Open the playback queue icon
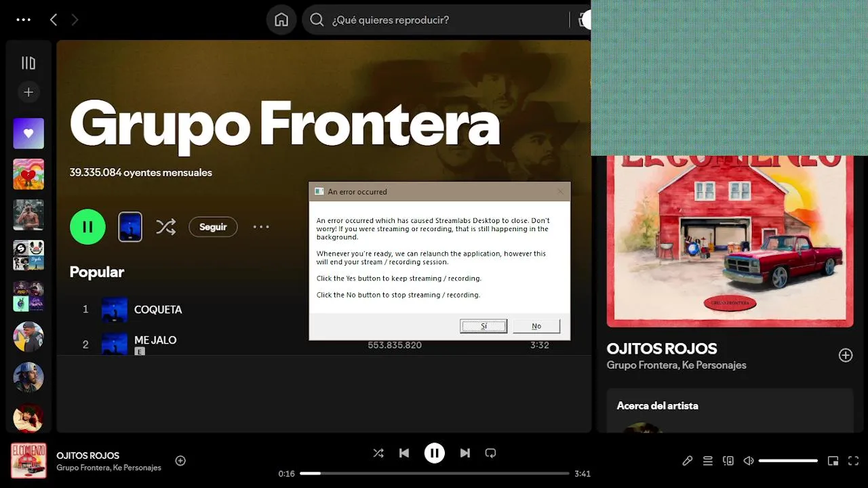 [708, 461]
